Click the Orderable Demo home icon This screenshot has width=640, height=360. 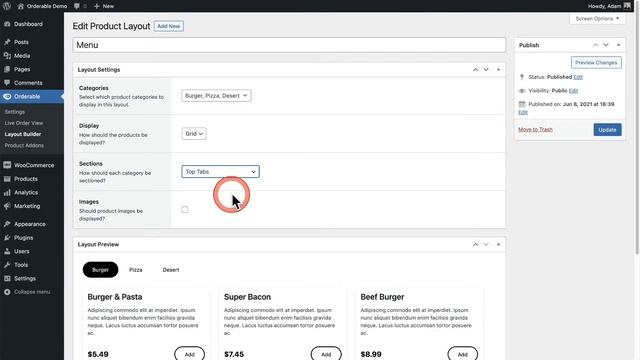pos(20,6)
